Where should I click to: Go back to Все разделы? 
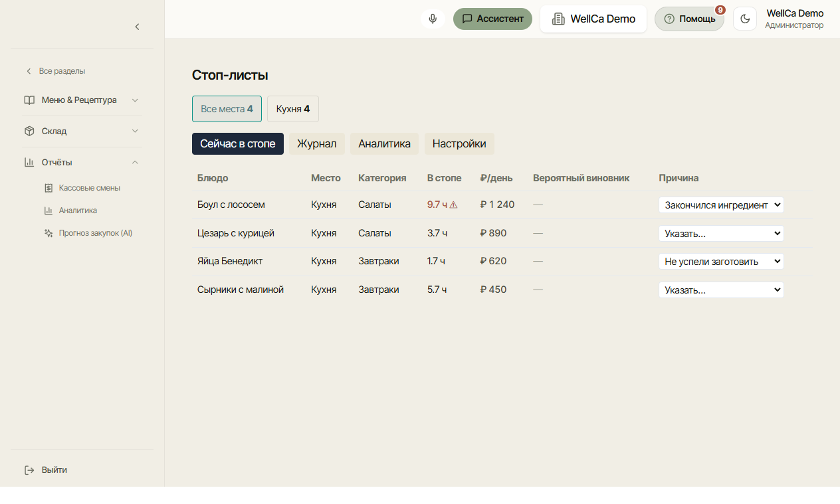(x=56, y=71)
